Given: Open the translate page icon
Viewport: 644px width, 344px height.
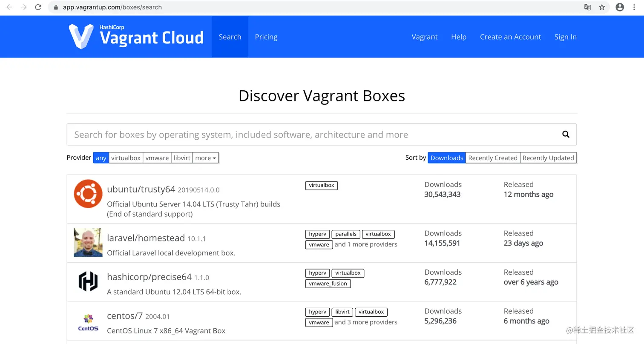Looking at the screenshot, I should pyautogui.click(x=587, y=7).
